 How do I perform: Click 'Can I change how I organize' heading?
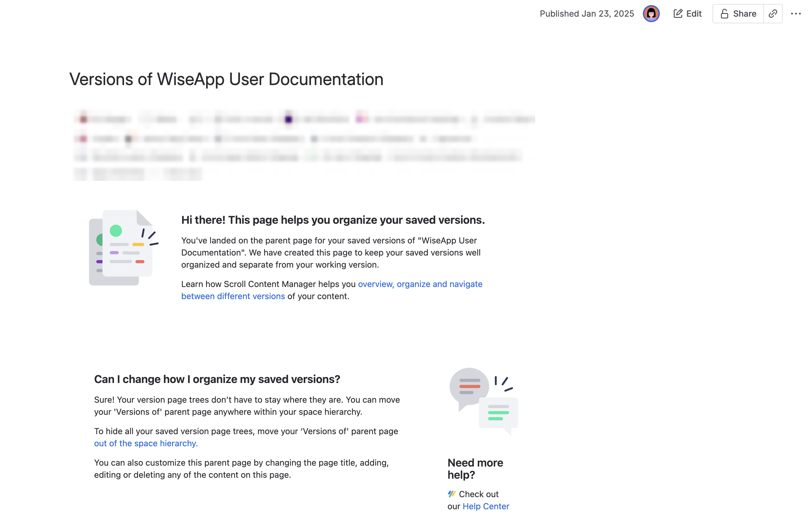[217, 379]
